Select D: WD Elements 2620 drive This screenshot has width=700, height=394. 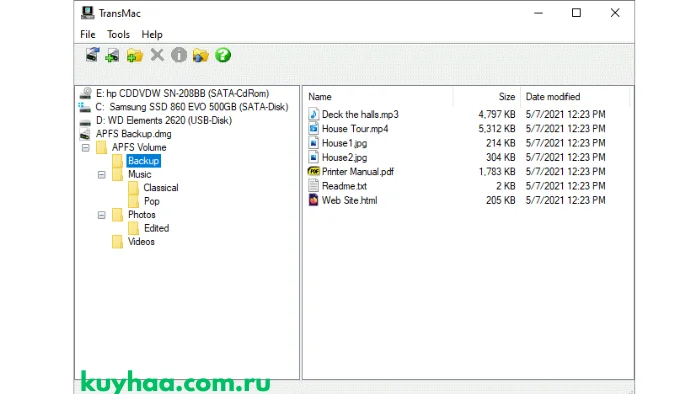click(x=164, y=120)
